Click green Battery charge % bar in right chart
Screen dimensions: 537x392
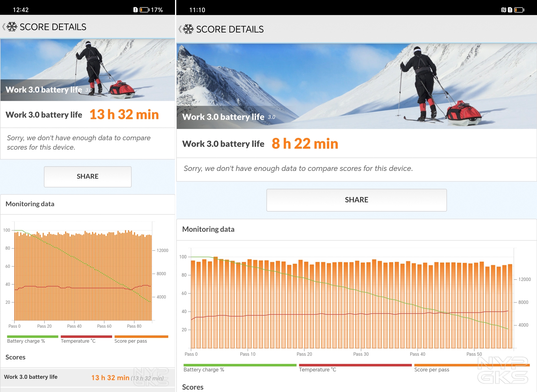240,365
